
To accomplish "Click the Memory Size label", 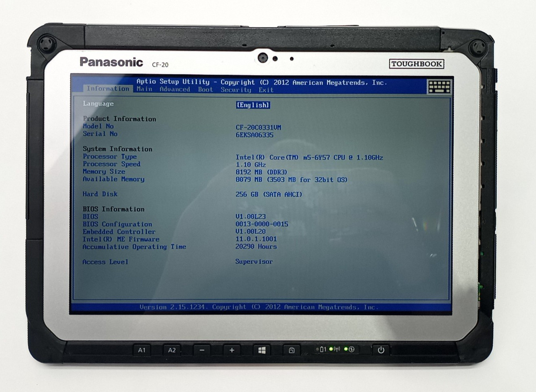I will click(104, 172).
